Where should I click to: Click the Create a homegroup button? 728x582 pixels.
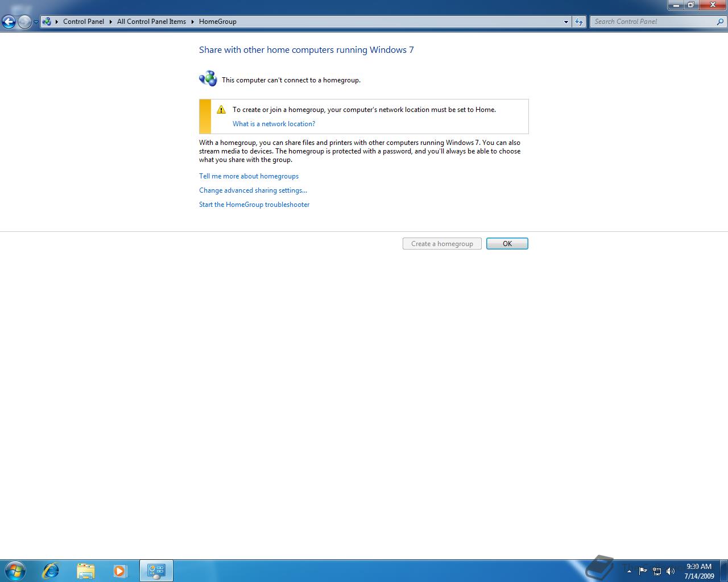pos(442,244)
